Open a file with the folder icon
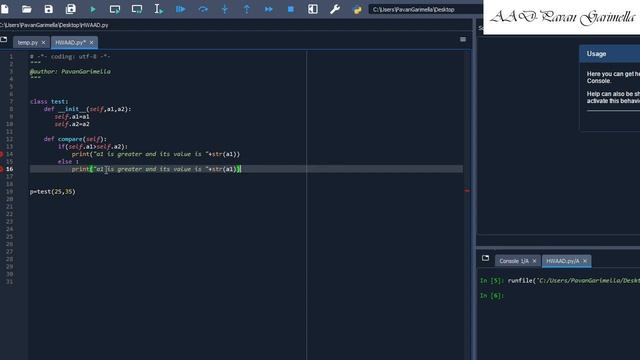 (x=27, y=9)
